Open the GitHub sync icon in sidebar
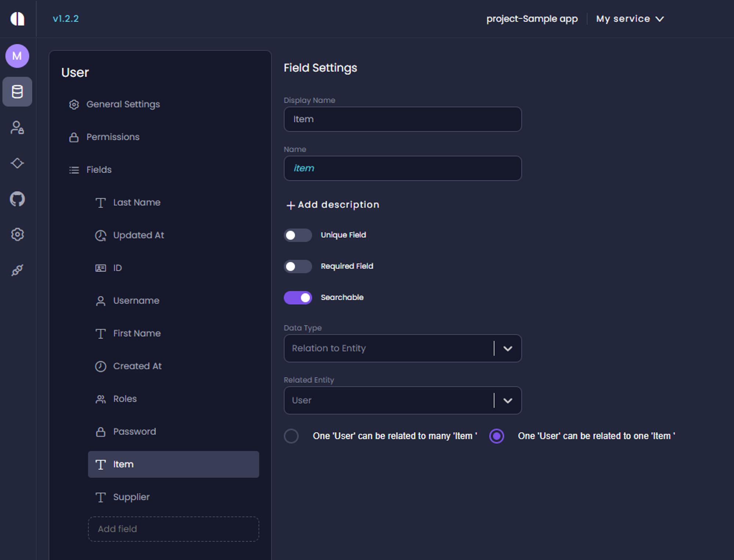734x560 pixels. (17, 199)
